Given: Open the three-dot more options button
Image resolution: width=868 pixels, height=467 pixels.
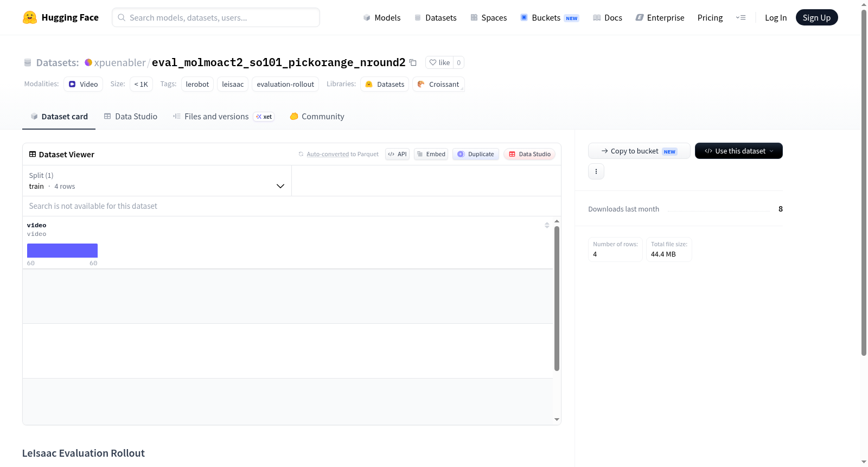Looking at the screenshot, I should tap(596, 171).
